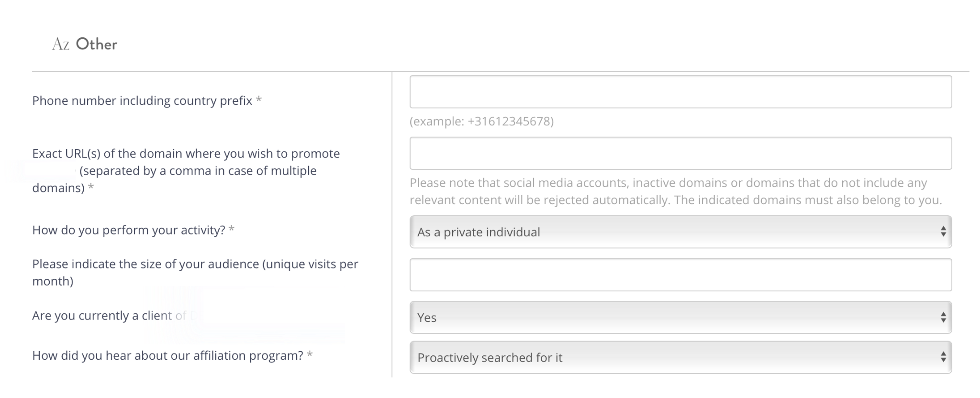Screen dimensions: 980x398
Task: Click the asterisk after the phone number label
Action: [x=258, y=100]
